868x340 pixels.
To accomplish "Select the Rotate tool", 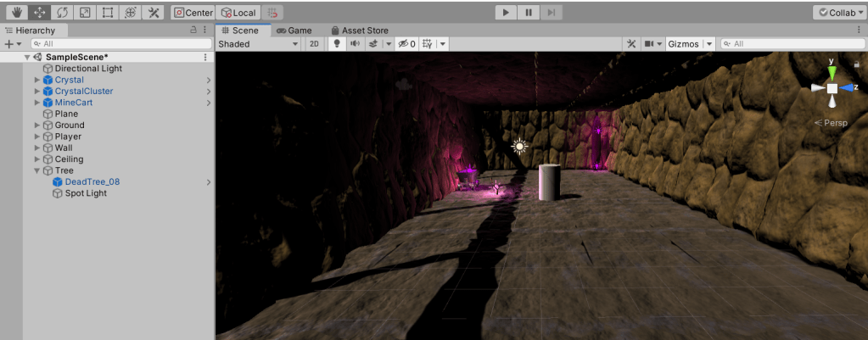I will click(x=62, y=13).
